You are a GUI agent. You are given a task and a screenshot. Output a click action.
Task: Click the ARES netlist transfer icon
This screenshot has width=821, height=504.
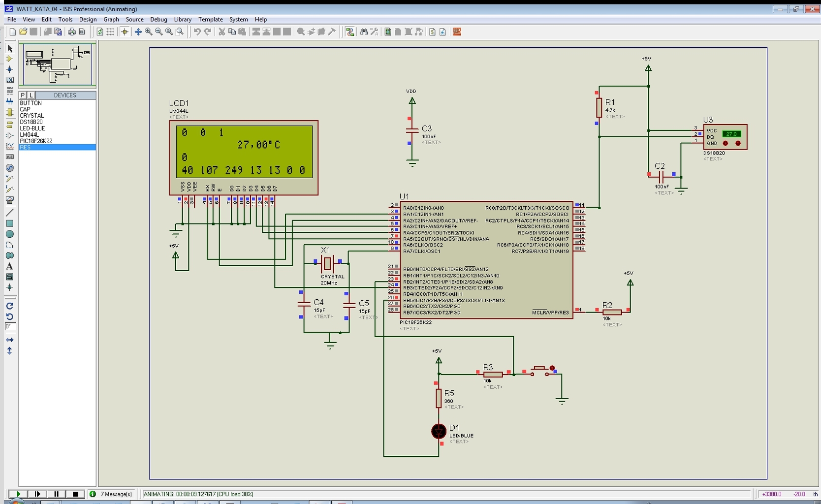click(x=457, y=31)
